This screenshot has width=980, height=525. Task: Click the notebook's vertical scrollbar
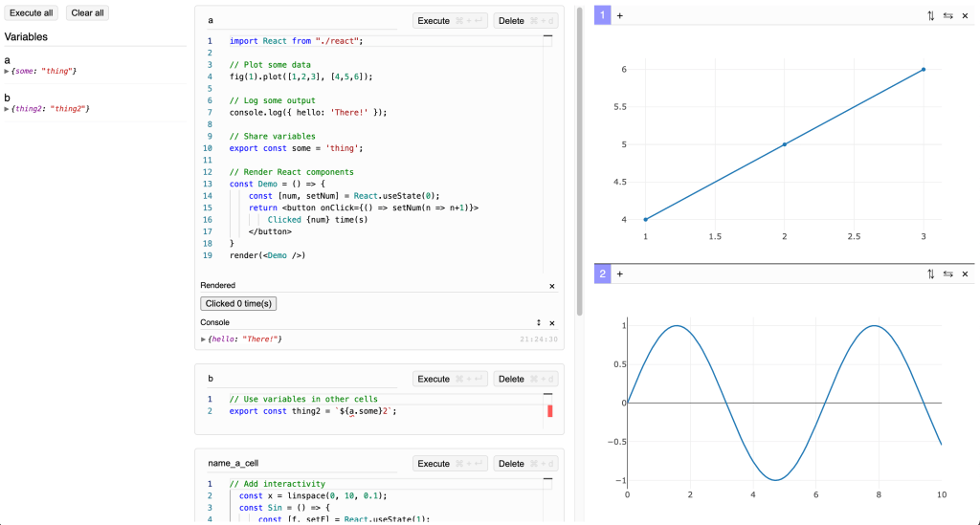point(578,163)
